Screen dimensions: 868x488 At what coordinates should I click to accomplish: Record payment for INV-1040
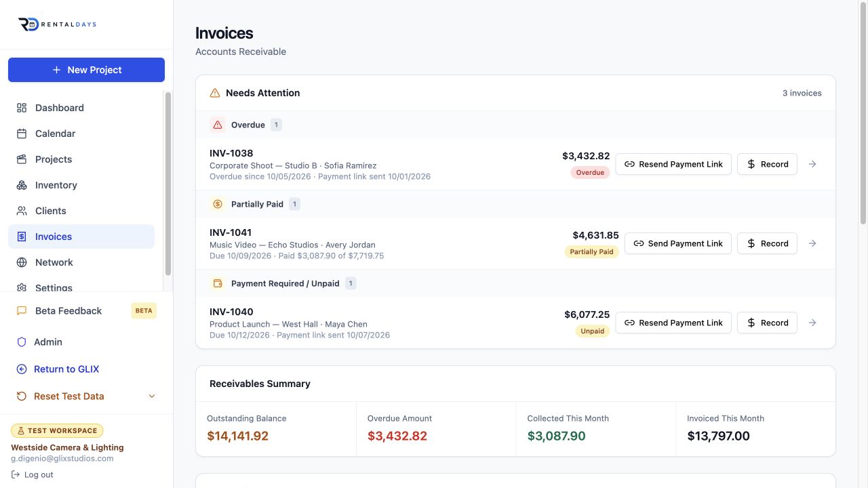767,323
